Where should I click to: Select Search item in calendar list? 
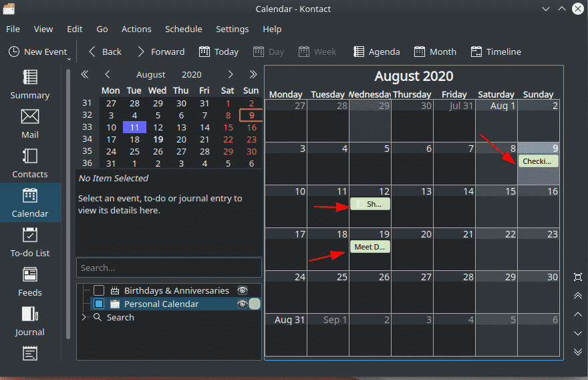pyautogui.click(x=120, y=317)
